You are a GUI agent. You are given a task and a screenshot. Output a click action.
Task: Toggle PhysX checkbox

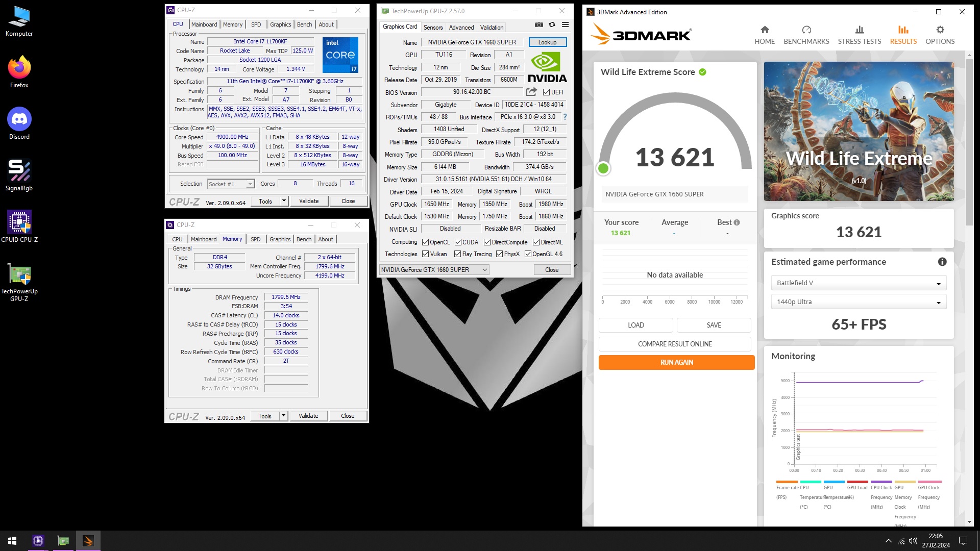(499, 254)
